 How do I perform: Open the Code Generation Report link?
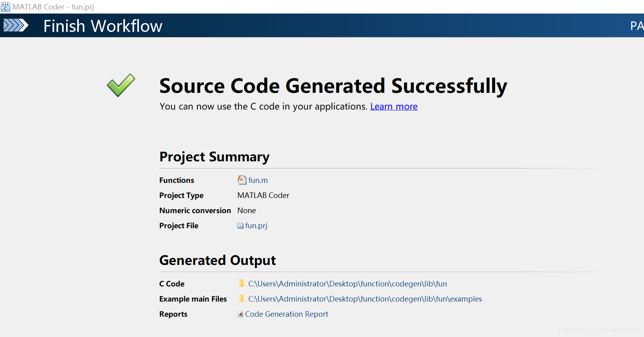click(x=287, y=314)
